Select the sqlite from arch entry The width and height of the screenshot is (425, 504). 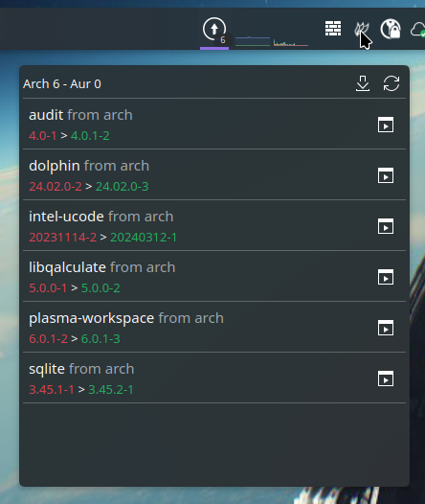(214, 378)
